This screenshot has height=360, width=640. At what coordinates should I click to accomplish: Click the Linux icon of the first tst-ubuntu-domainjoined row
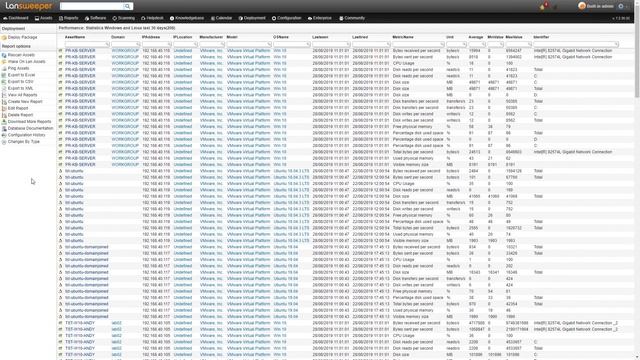[61, 247]
